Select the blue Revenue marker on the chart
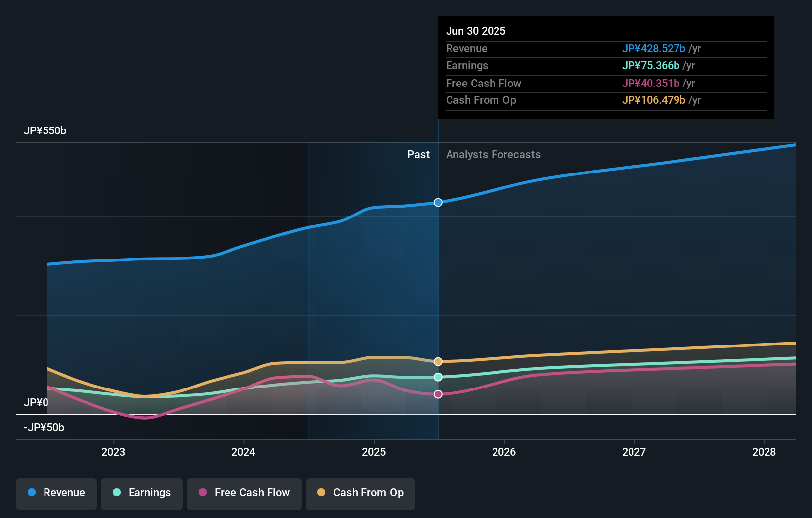The image size is (812, 518). pos(438,202)
